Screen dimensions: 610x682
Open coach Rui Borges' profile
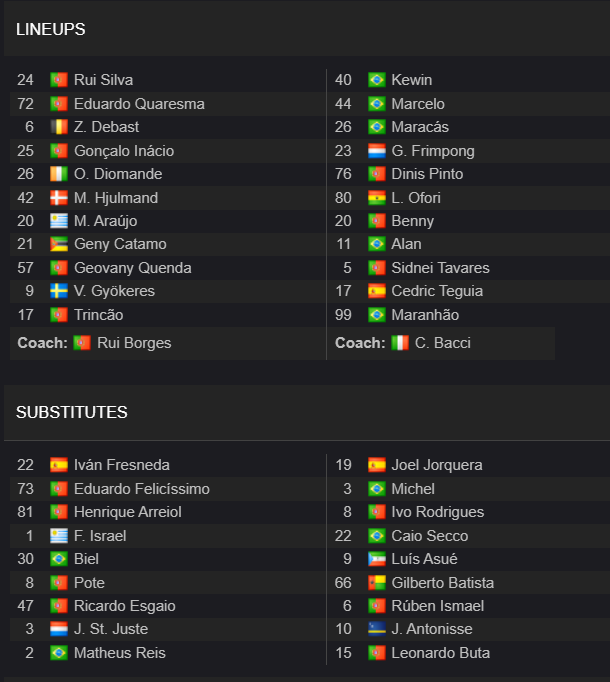click(x=134, y=343)
